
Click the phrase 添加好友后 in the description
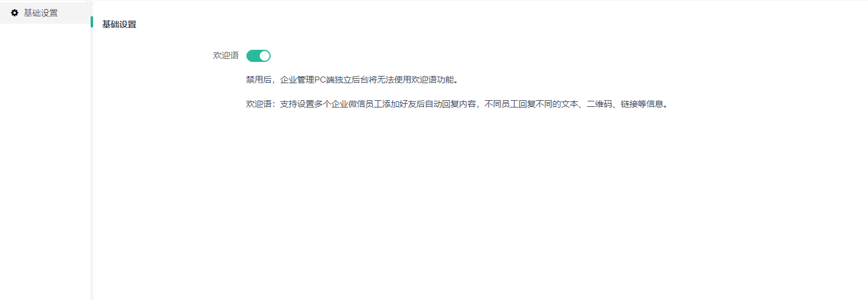[x=402, y=104]
